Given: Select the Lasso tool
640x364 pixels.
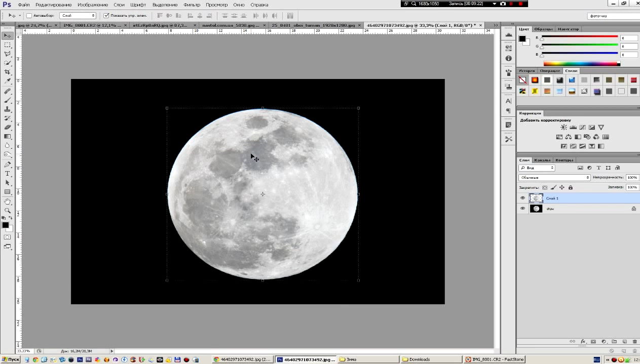Looking at the screenshot, I should click(8, 54).
